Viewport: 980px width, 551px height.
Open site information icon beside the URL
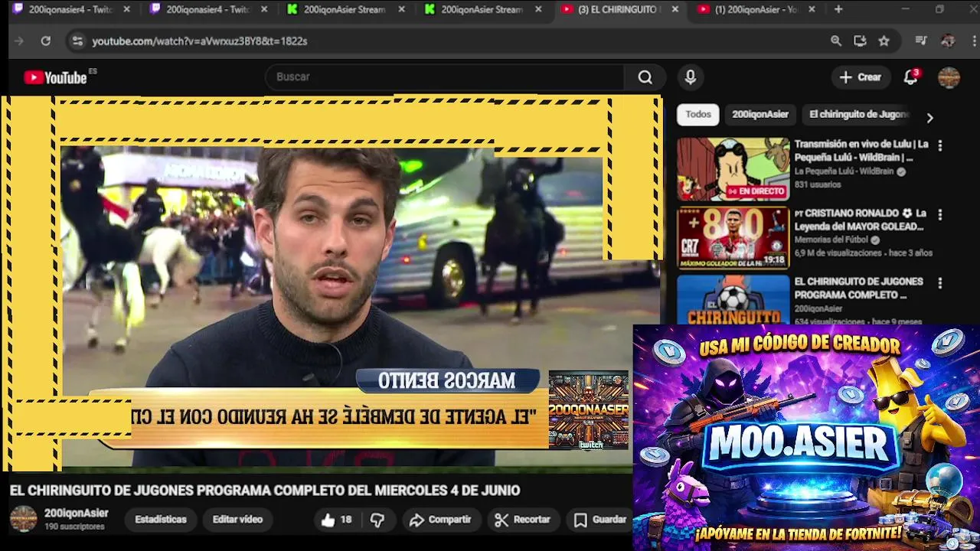point(77,41)
